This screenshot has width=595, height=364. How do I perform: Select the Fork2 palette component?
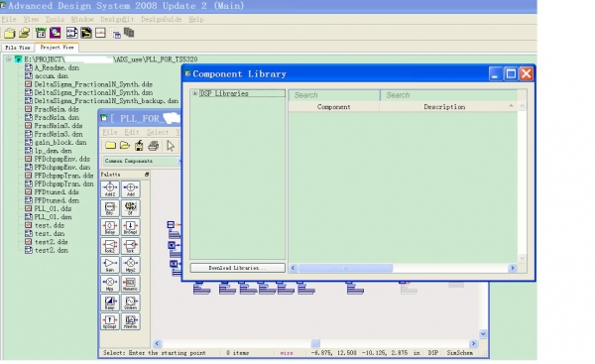pyautogui.click(x=110, y=246)
